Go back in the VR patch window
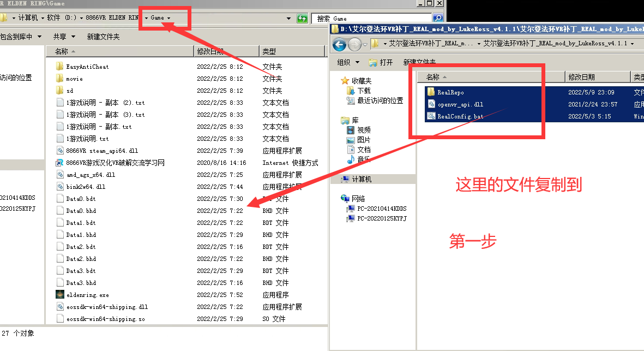Screen dimensions: 644x351 pyautogui.click(x=339, y=44)
